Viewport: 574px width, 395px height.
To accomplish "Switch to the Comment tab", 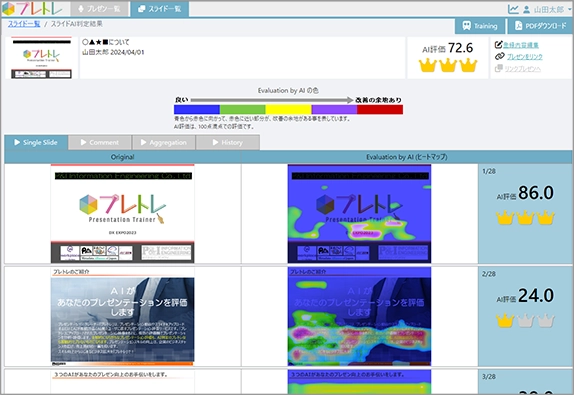I will click(100, 142).
